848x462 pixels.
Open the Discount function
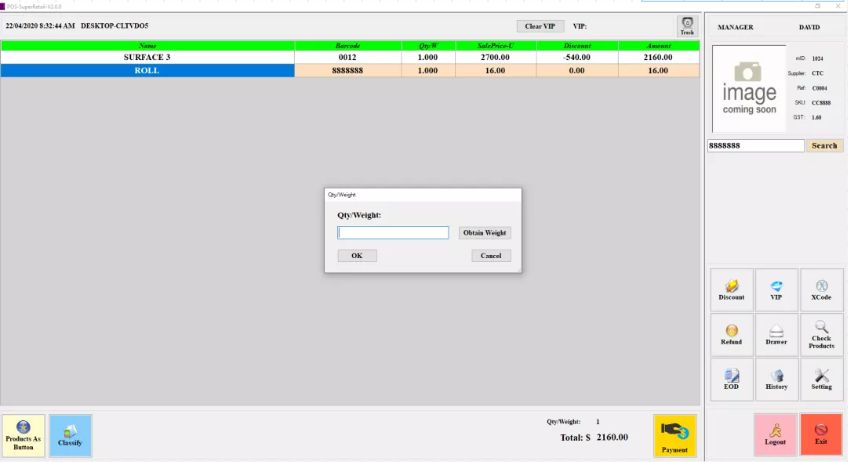(731, 289)
